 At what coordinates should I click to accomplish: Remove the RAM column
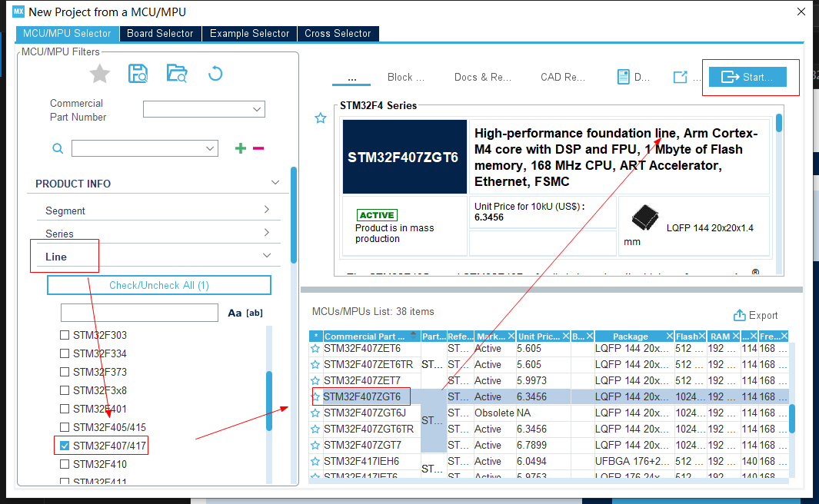pyautogui.click(x=735, y=337)
